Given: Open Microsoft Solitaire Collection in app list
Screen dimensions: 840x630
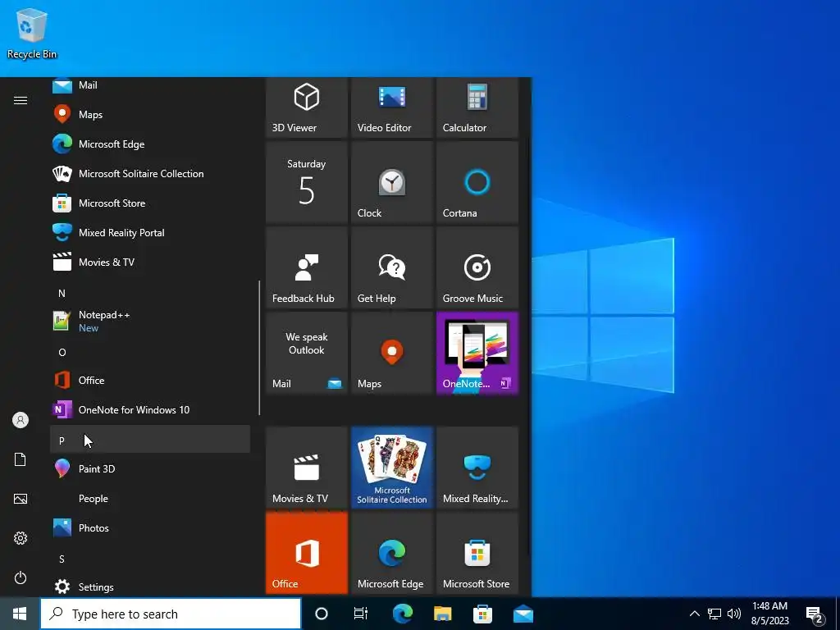Looking at the screenshot, I should pyautogui.click(x=150, y=174).
